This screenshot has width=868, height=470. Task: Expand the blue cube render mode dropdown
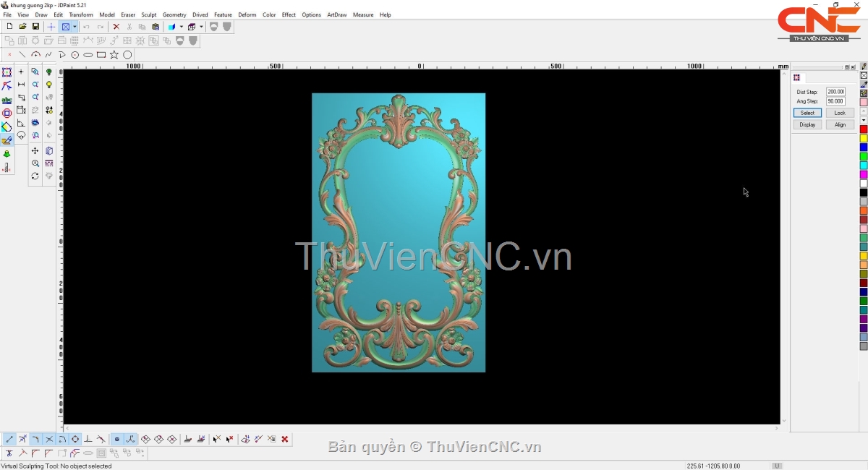[181, 27]
